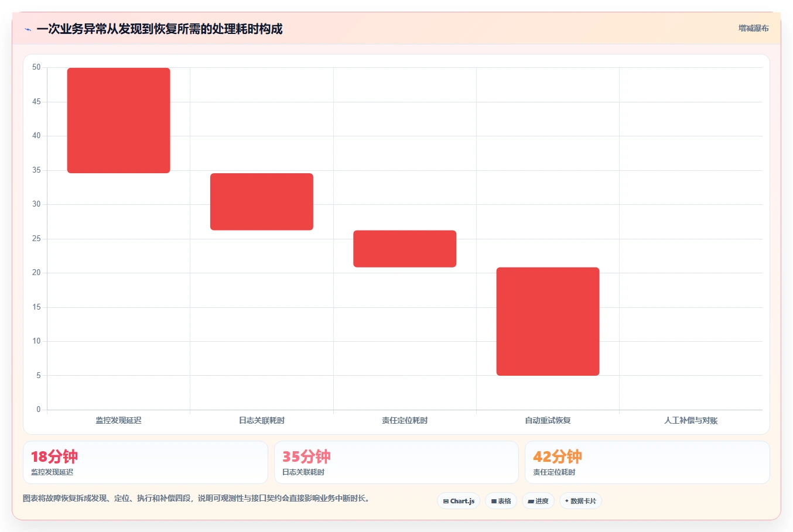Click the 18分钟 stat card
The image size is (793, 532).
pyautogui.click(x=145, y=462)
